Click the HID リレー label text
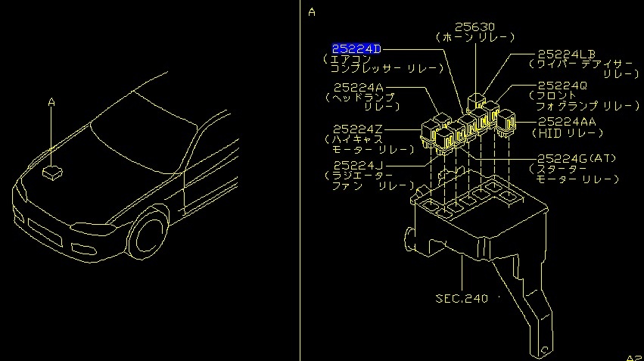The width and height of the screenshot is (644, 361). tap(568, 133)
